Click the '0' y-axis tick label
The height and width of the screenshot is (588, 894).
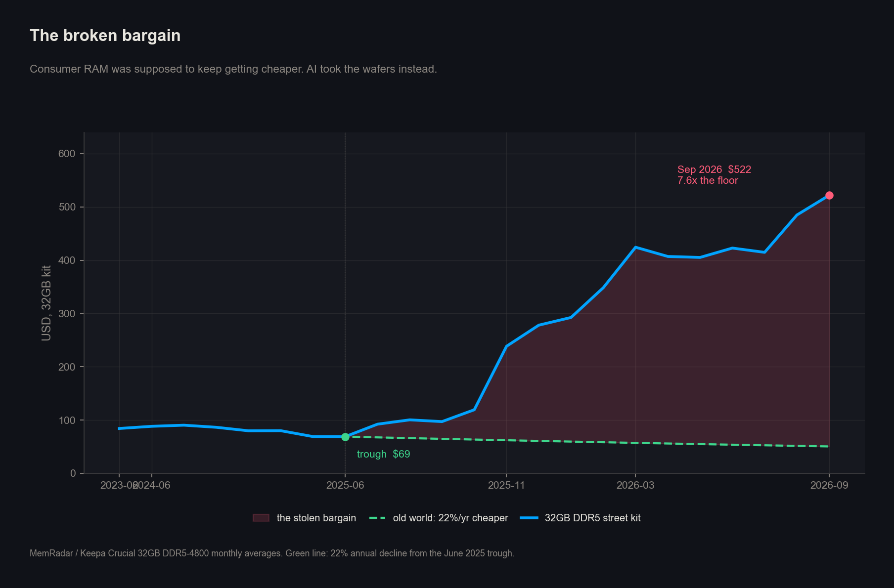[73, 473]
